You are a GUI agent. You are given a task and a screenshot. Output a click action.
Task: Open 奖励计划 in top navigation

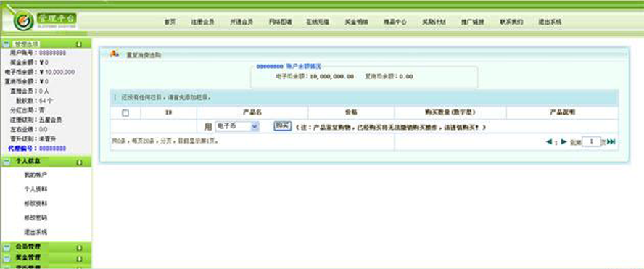click(x=434, y=22)
